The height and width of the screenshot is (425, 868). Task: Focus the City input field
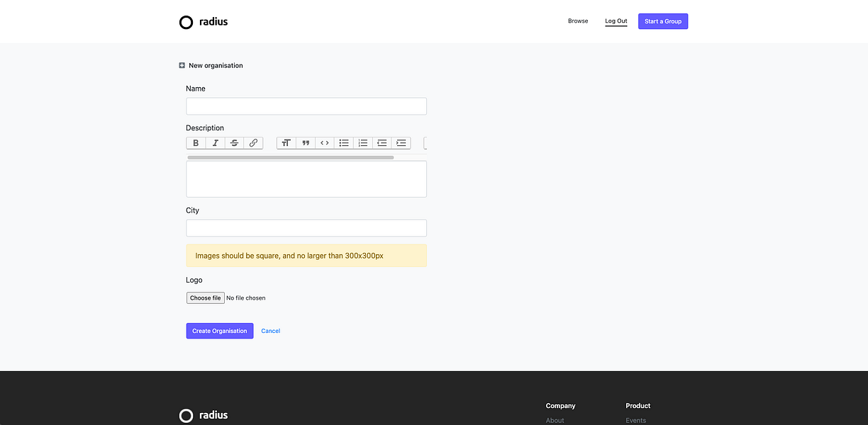coord(306,228)
